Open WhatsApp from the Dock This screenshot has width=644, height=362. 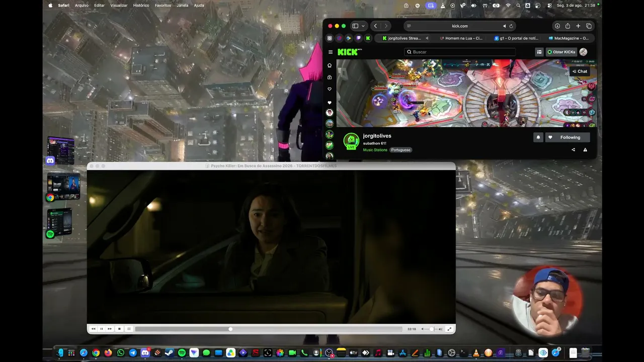pos(121,353)
